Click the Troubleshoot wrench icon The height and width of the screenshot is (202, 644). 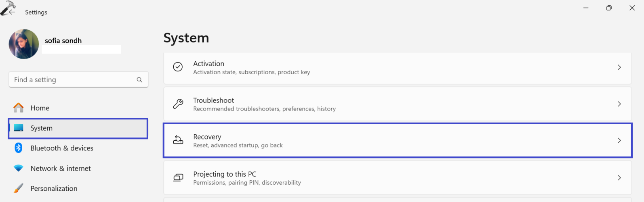pos(178,104)
